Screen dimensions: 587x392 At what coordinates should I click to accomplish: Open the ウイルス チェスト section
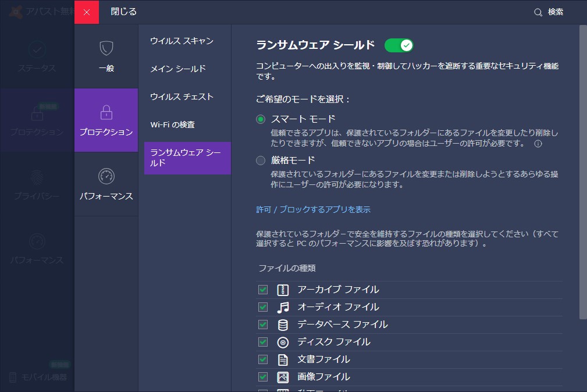tap(181, 97)
